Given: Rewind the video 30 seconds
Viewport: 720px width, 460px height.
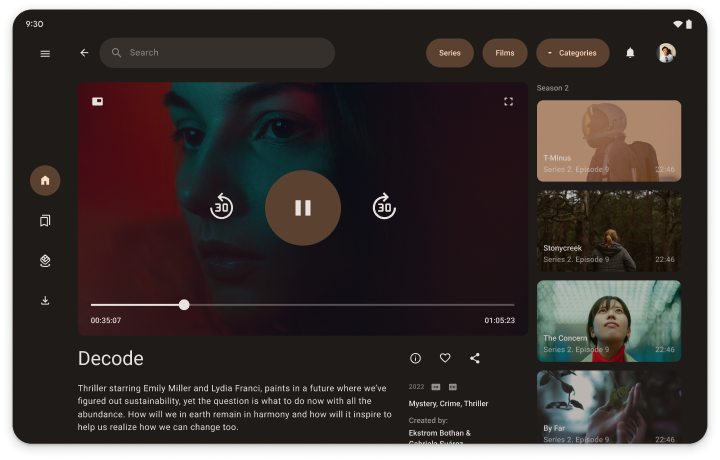Looking at the screenshot, I should (222, 208).
